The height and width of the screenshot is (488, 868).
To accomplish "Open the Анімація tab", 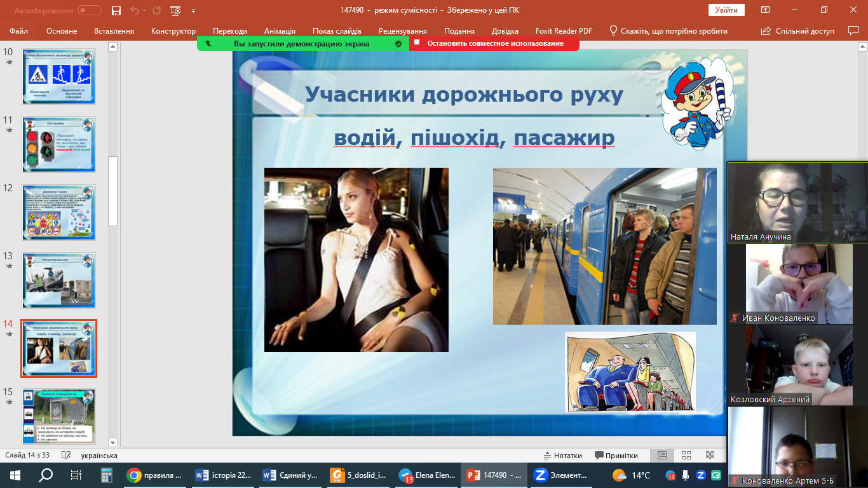I will (x=280, y=30).
